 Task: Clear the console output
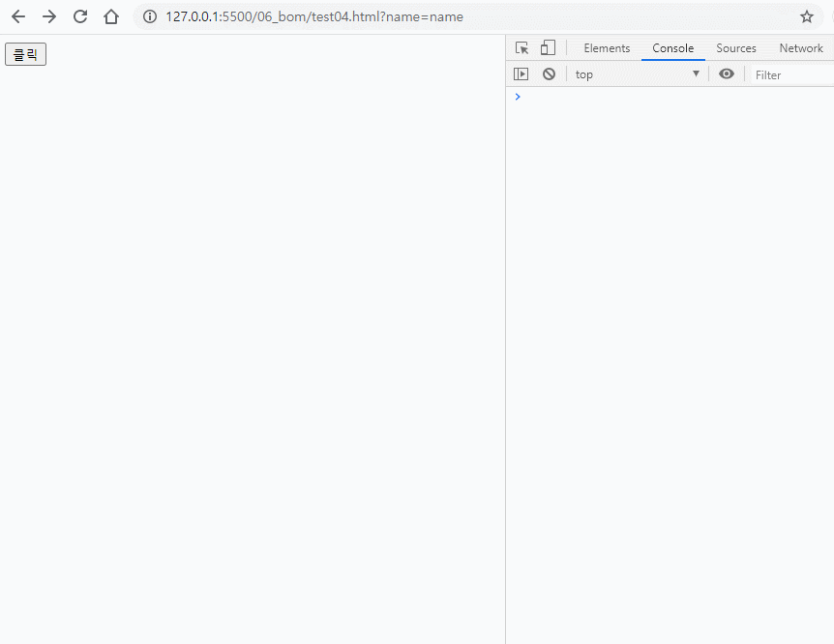point(549,74)
